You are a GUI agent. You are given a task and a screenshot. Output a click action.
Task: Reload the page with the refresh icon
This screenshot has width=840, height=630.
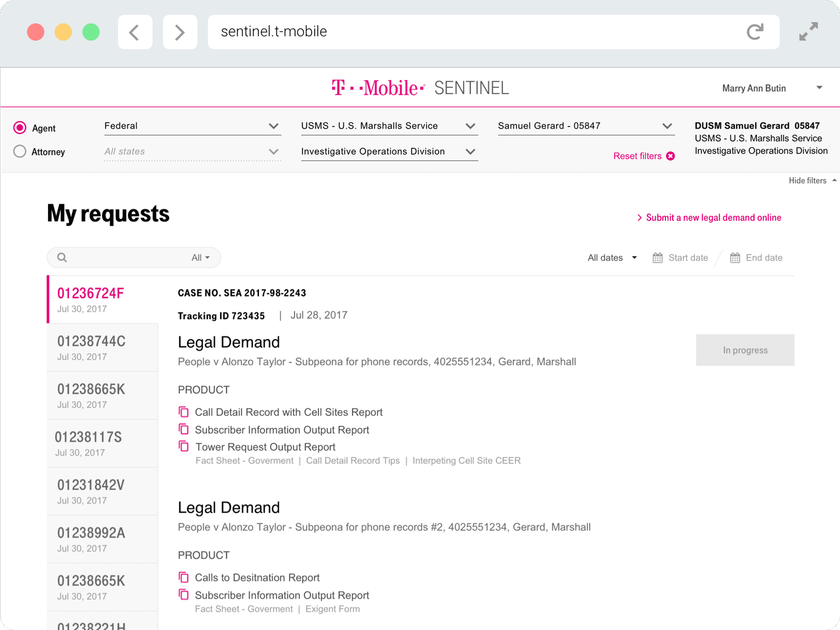[x=755, y=32]
